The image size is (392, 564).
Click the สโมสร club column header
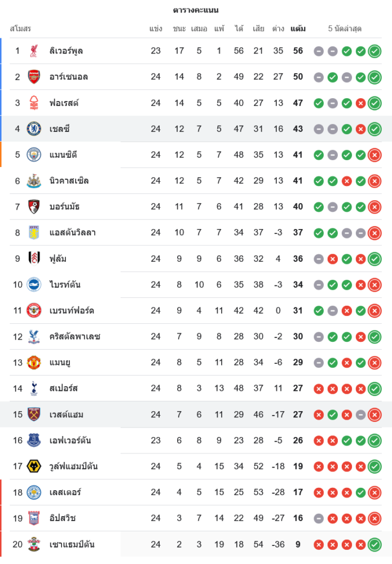pyautogui.click(x=20, y=28)
